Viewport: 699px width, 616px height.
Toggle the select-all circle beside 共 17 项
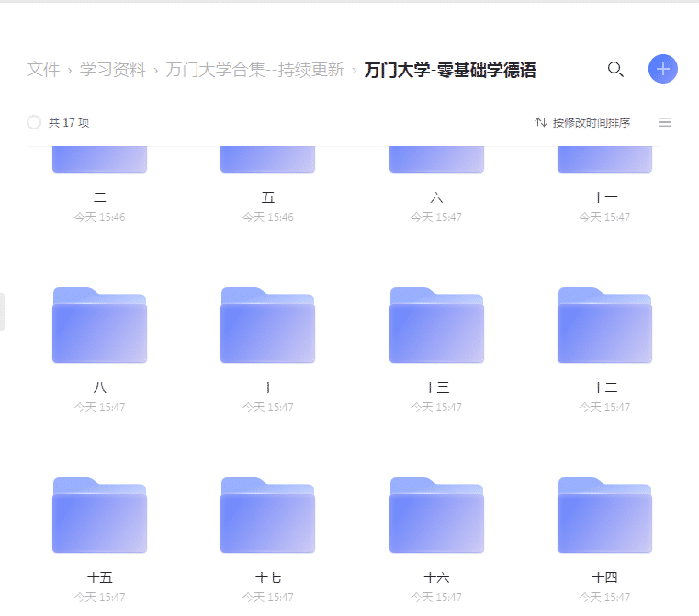(34, 122)
